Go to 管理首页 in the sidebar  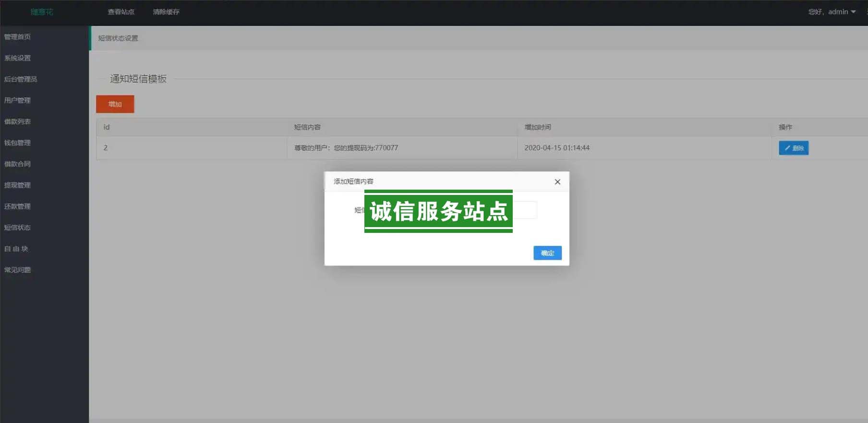point(18,37)
